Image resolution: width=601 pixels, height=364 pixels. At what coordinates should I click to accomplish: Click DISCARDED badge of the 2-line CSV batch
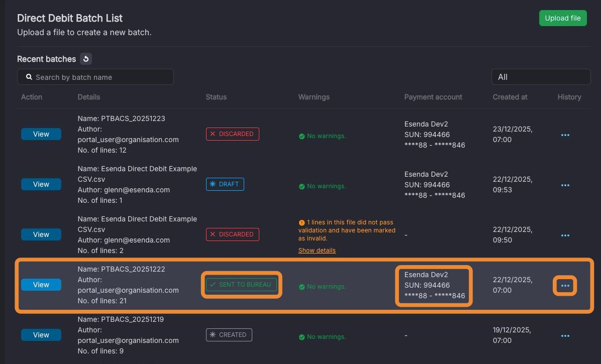pos(232,234)
